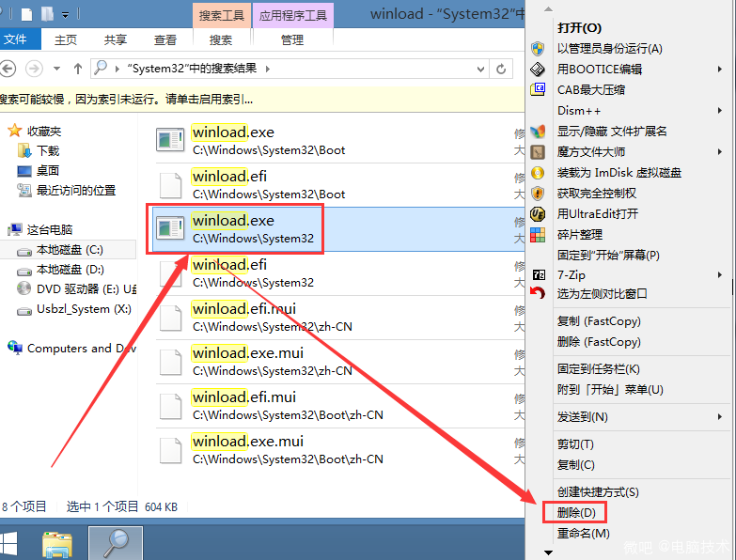Go up one folder level
The height and width of the screenshot is (560, 736).
click(x=78, y=69)
